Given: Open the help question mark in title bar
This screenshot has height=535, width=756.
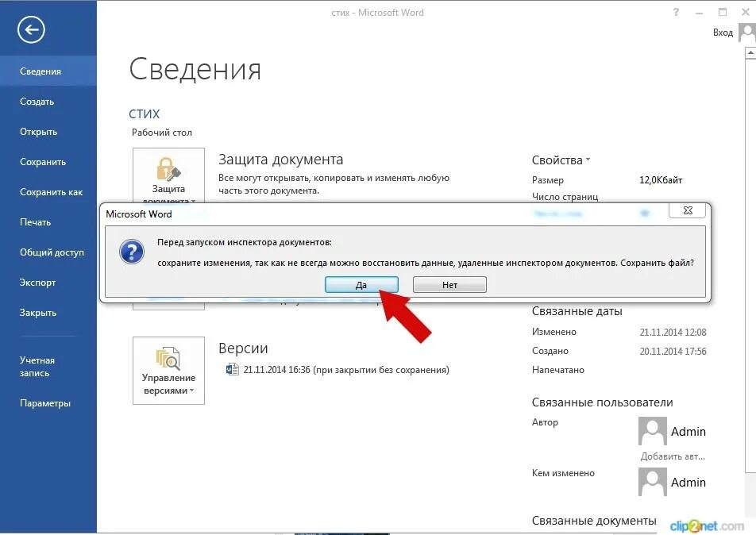Looking at the screenshot, I should (x=676, y=13).
